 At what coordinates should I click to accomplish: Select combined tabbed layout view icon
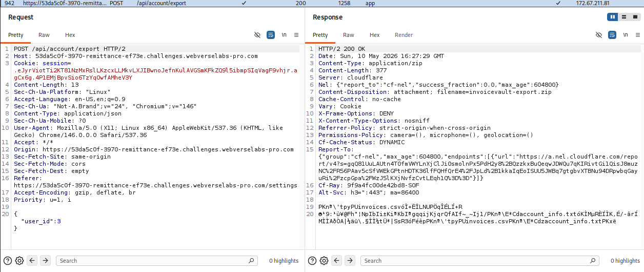click(634, 17)
